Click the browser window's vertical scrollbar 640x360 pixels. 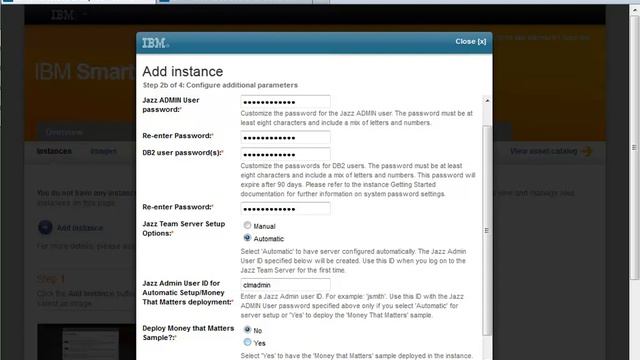tap(635, 147)
